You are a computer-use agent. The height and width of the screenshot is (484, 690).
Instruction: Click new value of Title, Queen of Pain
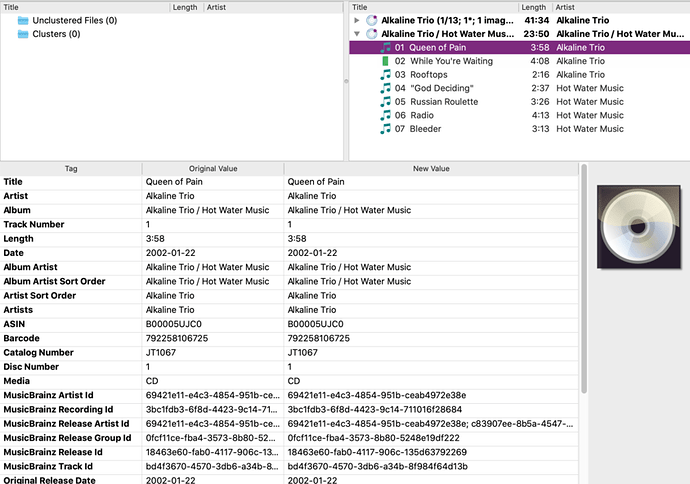(316, 182)
